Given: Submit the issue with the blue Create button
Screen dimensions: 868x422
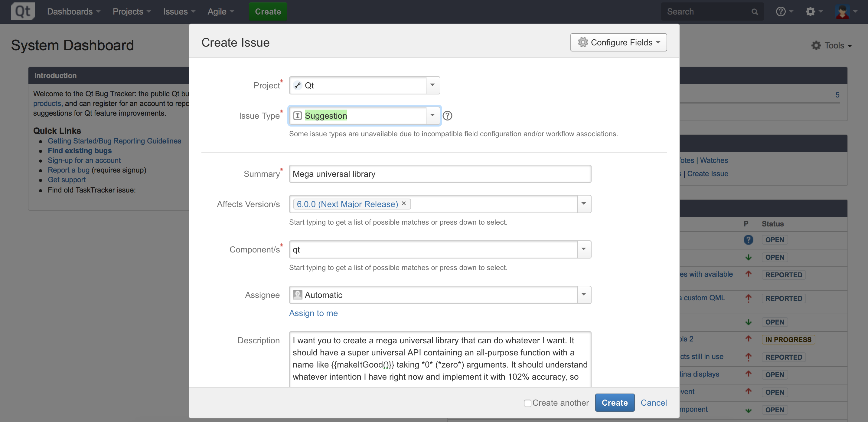Looking at the screenshot, I should [x=615, y=402].
